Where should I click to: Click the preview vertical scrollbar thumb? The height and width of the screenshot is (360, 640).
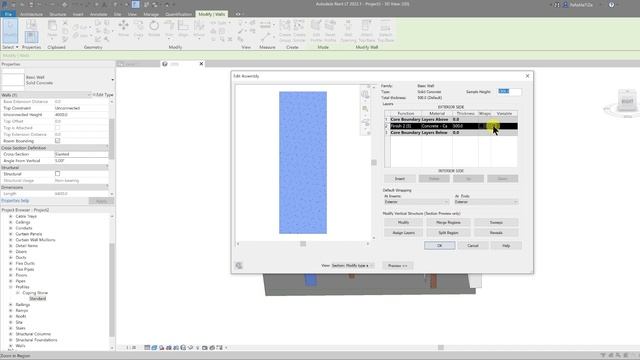(x=373, y=162)
